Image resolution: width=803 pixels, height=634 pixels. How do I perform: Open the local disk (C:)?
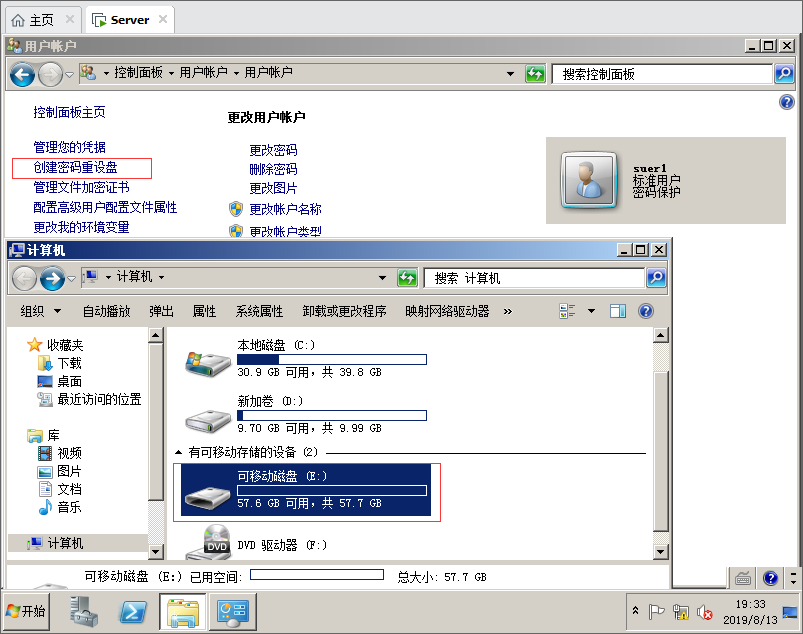[275, 345]
